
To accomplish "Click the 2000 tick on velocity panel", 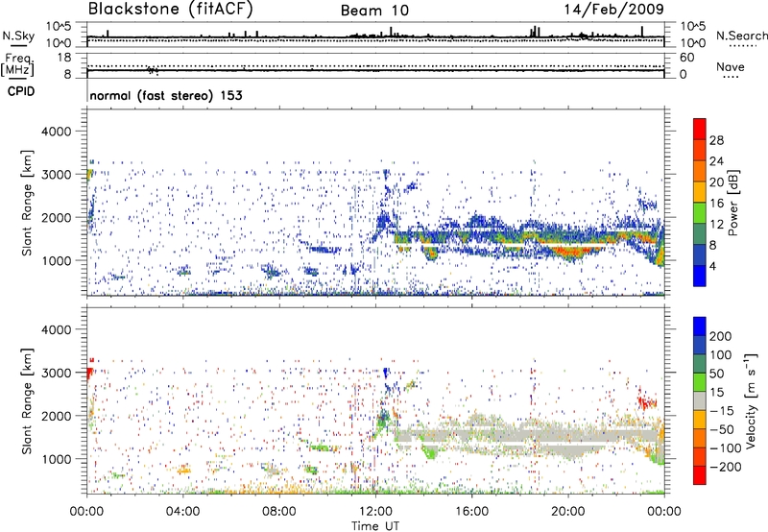I will coord(57,416).
